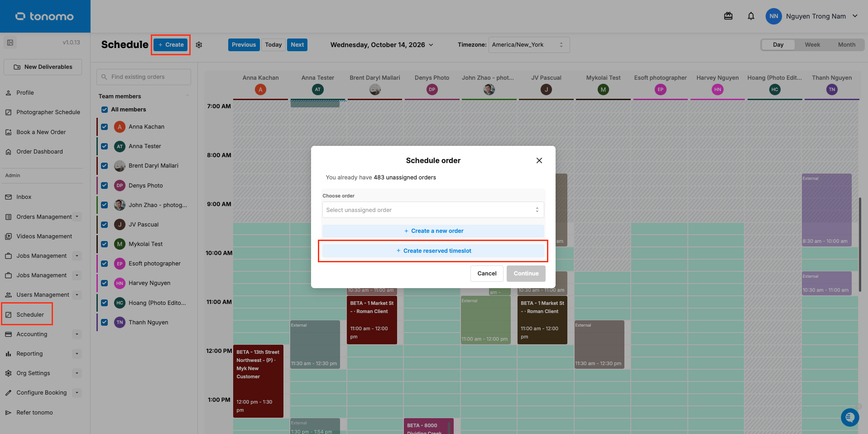
Task: Click the tonomo logo
Action: (x=45, y=16)
